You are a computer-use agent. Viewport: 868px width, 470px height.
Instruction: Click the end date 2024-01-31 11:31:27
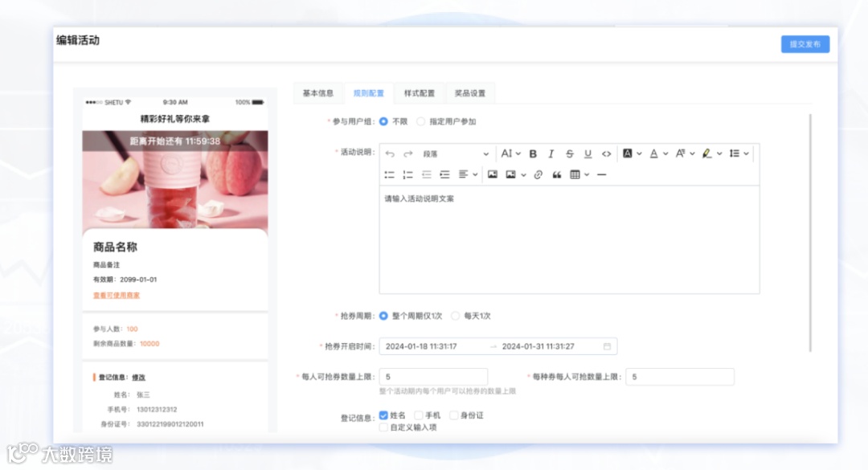click(x=538, y=346)
